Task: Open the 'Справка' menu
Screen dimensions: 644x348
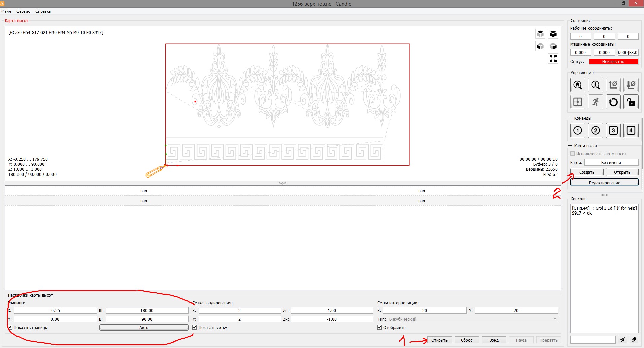Action: 43,11
